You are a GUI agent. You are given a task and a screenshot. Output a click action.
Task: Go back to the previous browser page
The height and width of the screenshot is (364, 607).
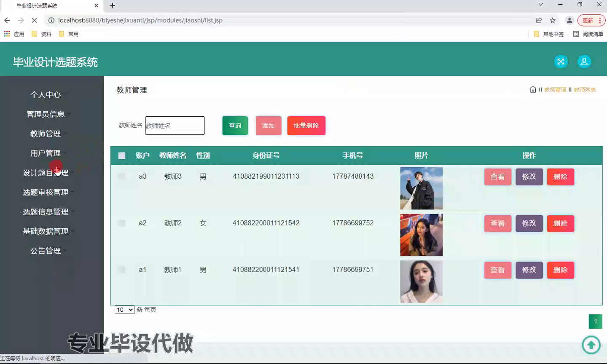(7, 20)
